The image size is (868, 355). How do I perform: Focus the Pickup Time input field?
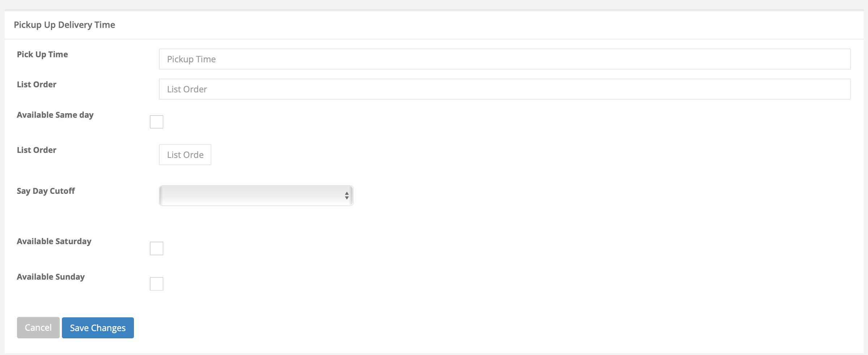coord(505,59)
